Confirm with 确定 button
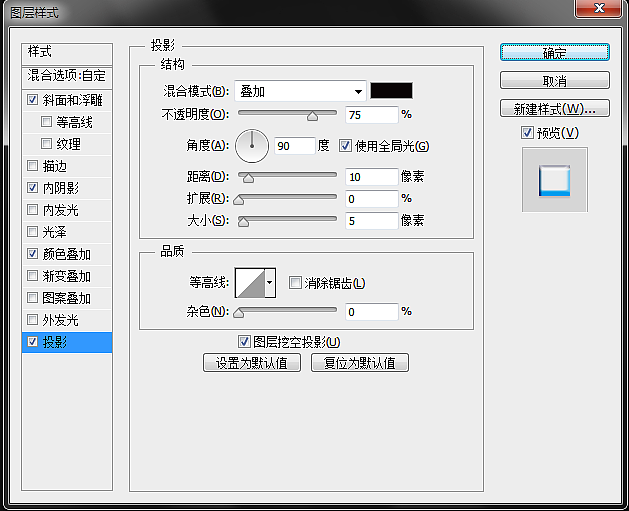The height and width of the screenshot is (511, 629). point(555,53)
